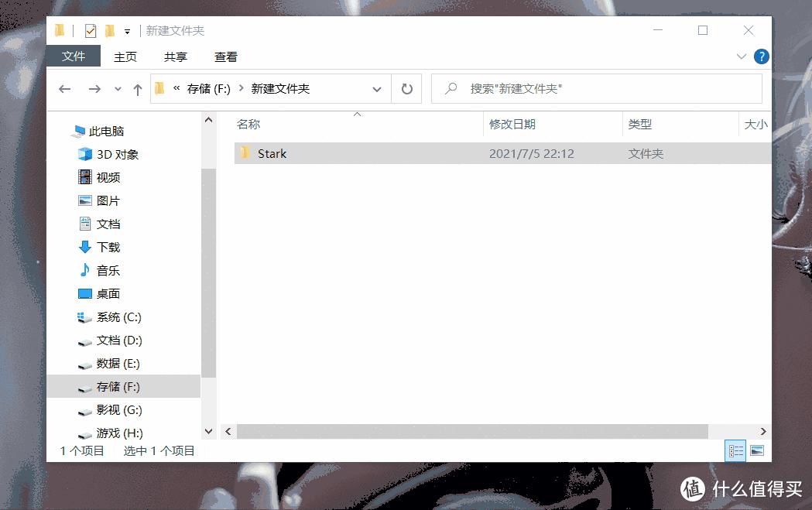
Task: Click the refresh icon next to address bar
Action: coord(406,88)
